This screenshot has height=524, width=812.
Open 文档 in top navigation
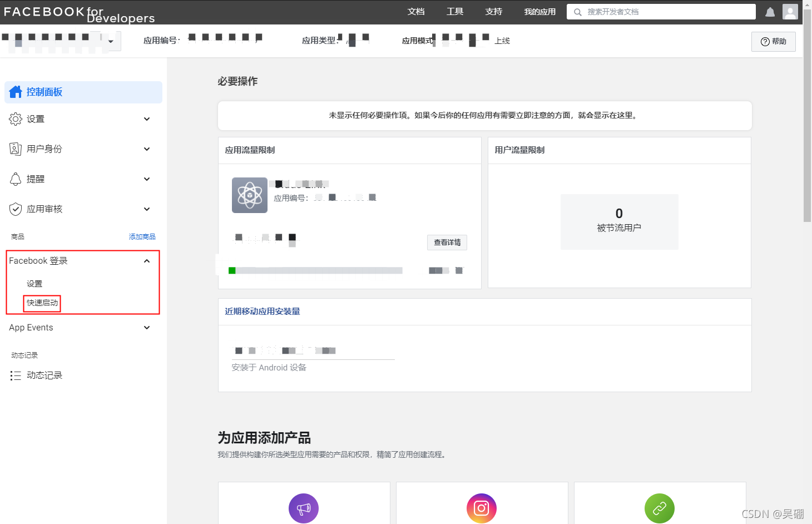click(416, 12)
